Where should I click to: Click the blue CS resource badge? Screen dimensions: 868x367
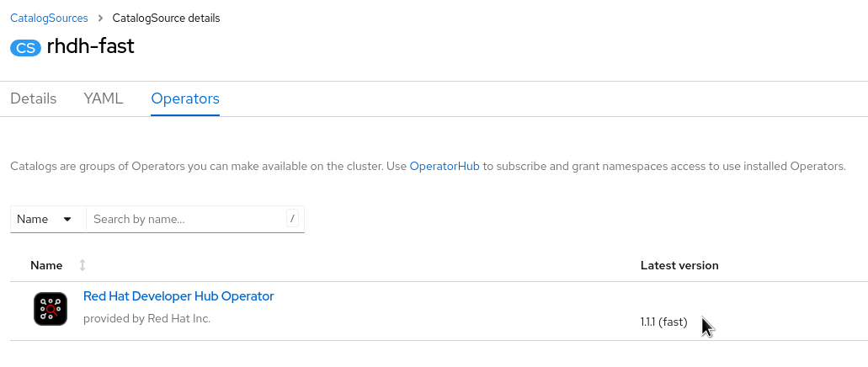(25, 47)
